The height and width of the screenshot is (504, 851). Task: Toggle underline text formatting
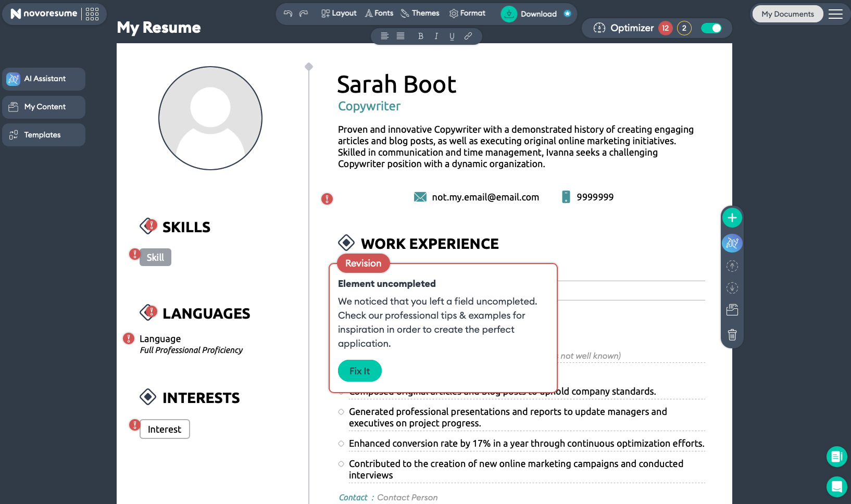tap(452, 36)
